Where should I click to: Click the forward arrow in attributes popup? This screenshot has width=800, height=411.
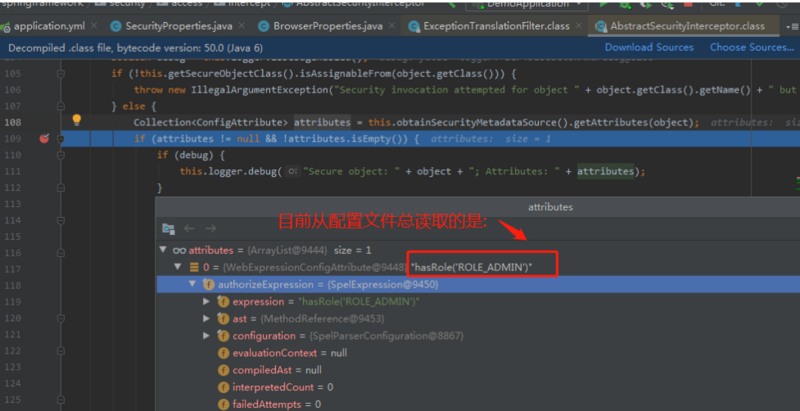[x=211, y=228]
